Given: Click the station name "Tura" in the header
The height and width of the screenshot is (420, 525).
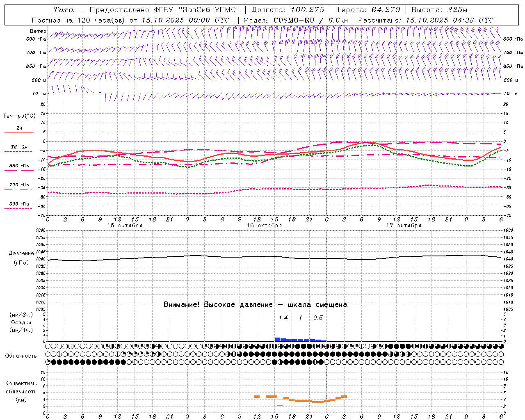Looking at the screenshot, I should click(64, 10).
